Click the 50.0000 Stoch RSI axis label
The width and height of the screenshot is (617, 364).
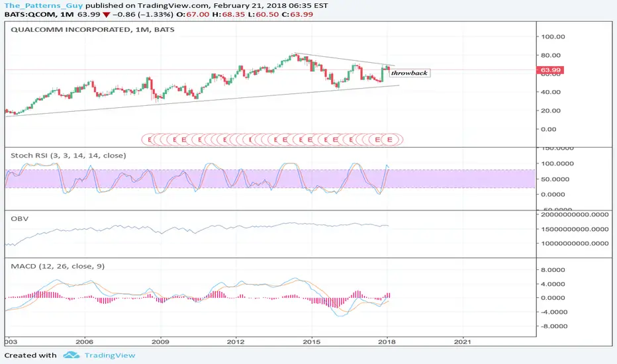coord(555,179)
